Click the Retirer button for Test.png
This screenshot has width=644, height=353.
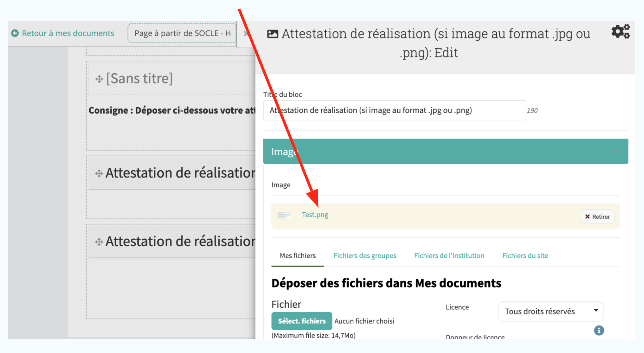coord(597,217)
